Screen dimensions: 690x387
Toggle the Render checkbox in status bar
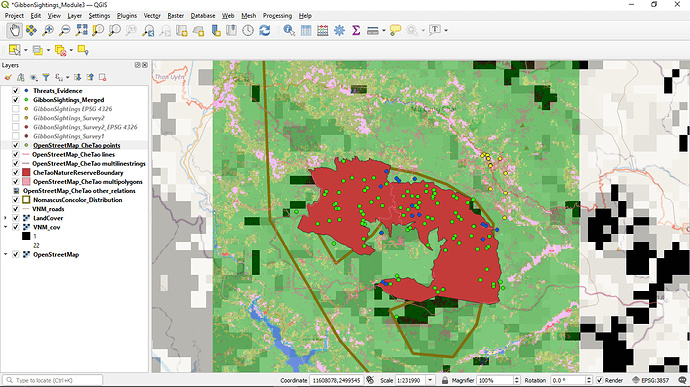coord(599,380)
